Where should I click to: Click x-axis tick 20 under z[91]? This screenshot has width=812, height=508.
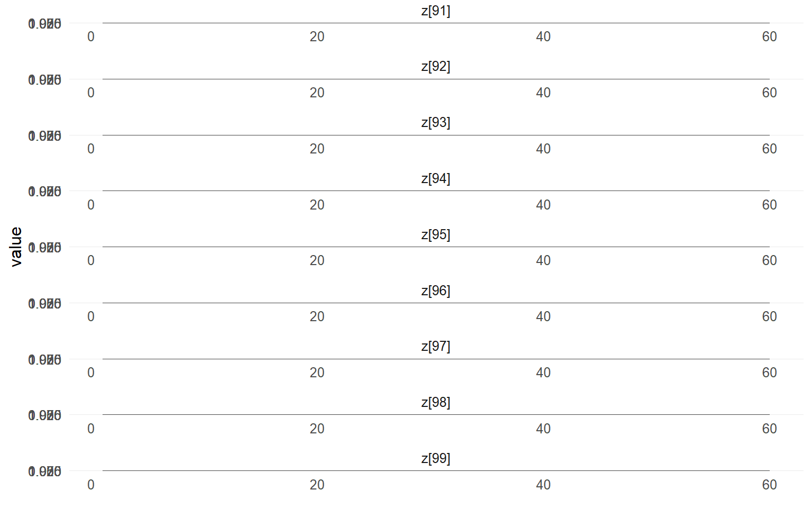tap(317, 37)
